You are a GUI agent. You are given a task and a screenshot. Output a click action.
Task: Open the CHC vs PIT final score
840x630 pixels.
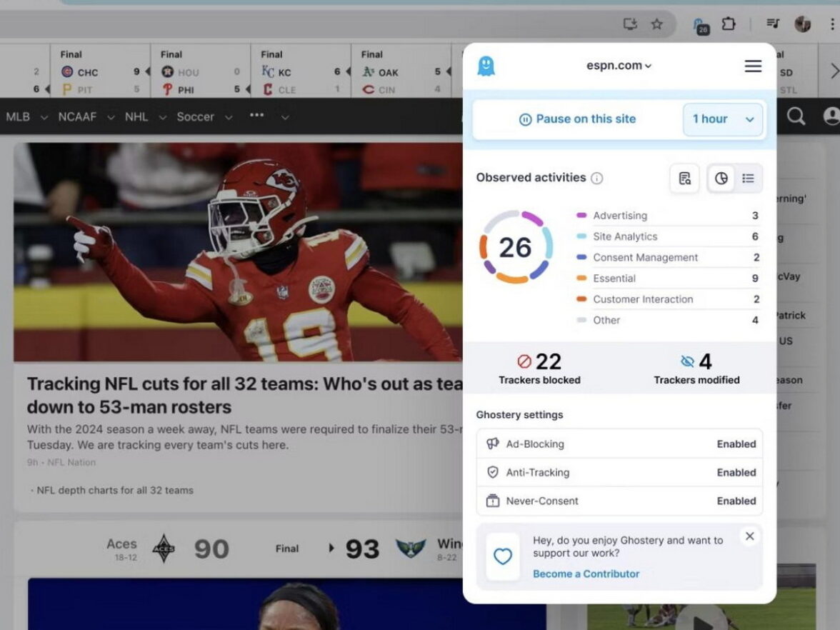tap(101, 71)
